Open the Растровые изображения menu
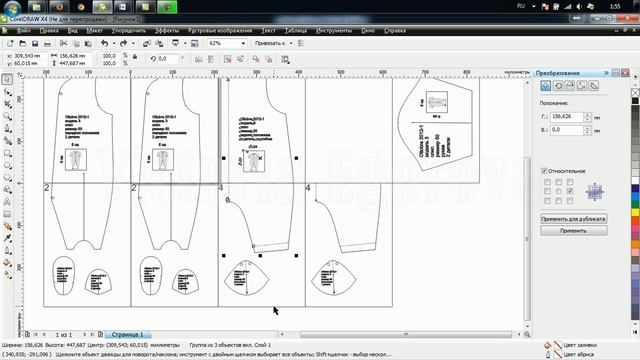Image resolution: width=640 pixels, height=360 pixels. pyautogui.click(x=220, y=31)
